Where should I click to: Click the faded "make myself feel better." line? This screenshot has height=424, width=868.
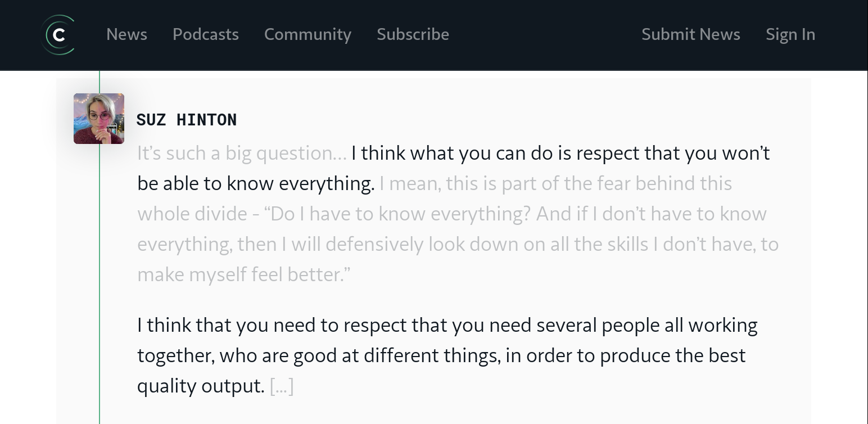point(243,274)
